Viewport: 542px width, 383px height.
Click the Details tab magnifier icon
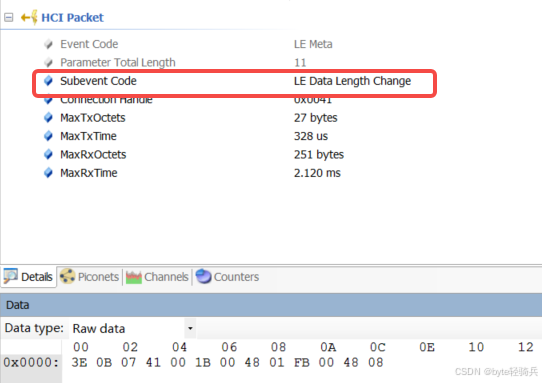[x=10, y=276]
